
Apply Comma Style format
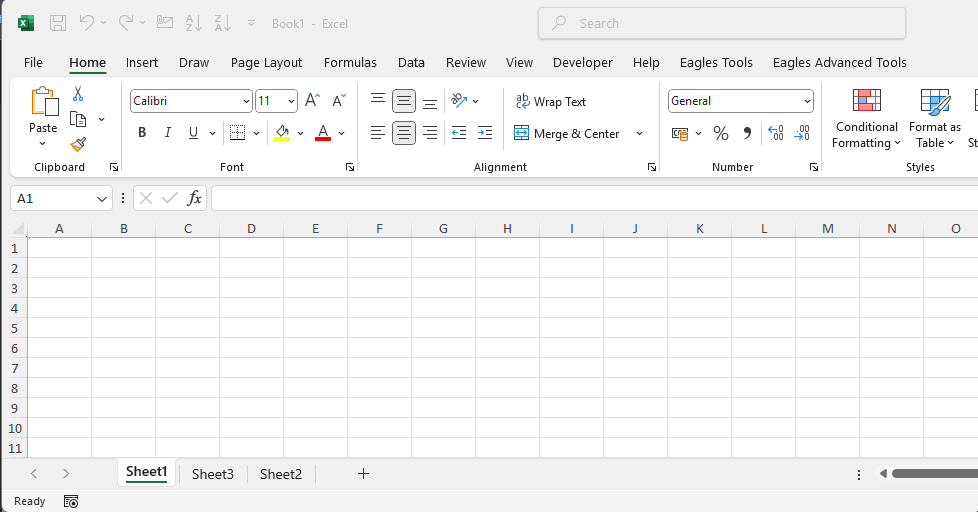tap(747, 133)
